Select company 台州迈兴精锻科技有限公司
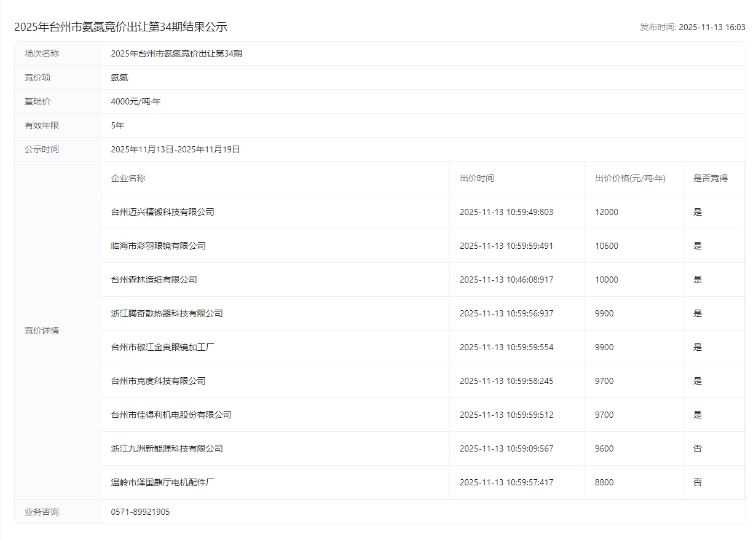756x540 pixels. tap(162, 212)
